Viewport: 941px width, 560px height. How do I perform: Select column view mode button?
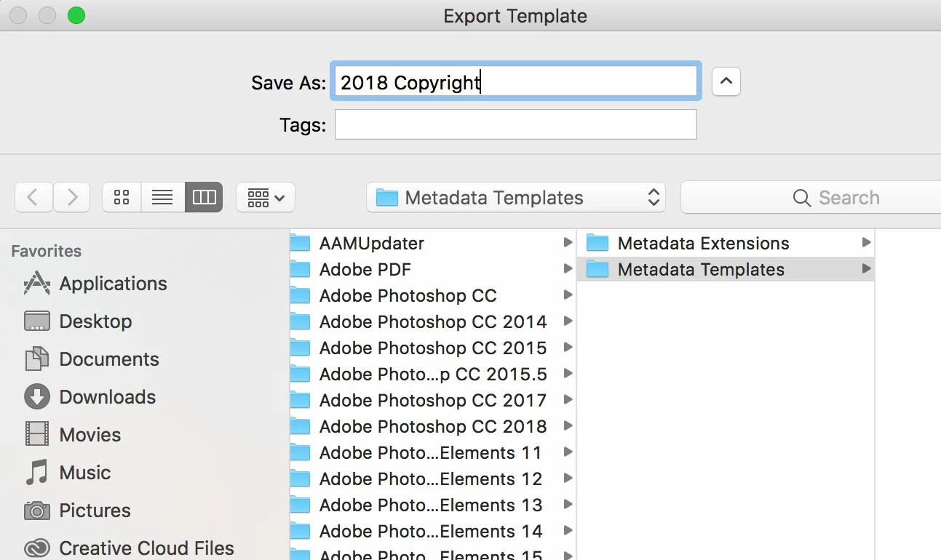pos(204,197)
